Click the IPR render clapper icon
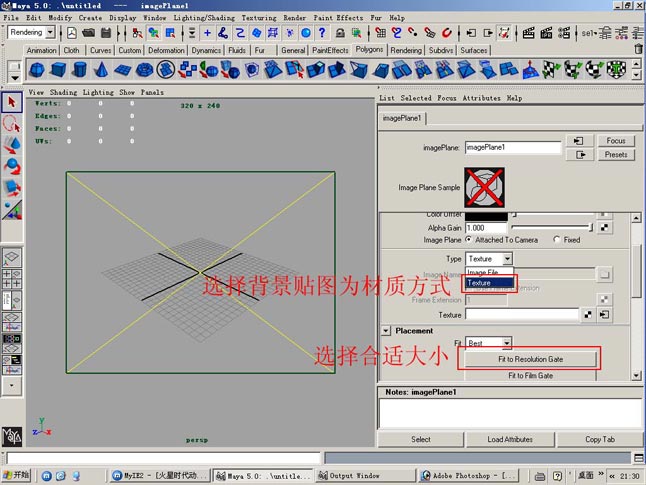646x485 pixels. pyautogui.click(x=546, y=33)
